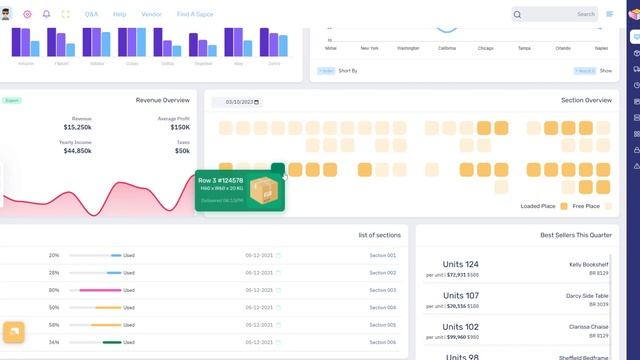This screenshot has width=640, height=360.
Task: Click the $15,250k Revenue value
Action: (78, 127)
